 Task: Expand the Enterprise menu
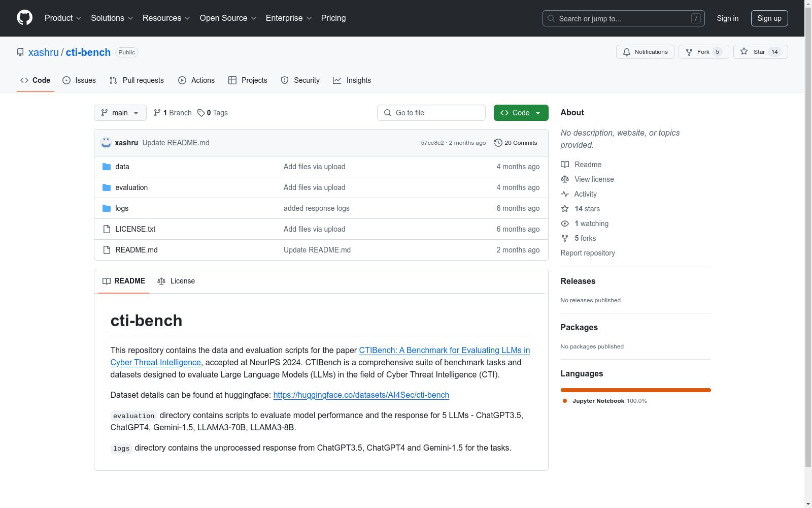pyautogui.click(x=289, y=18)
